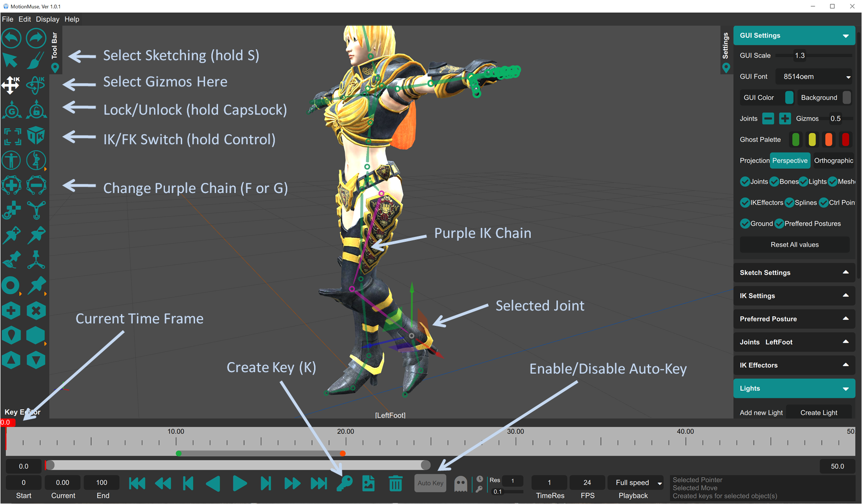The height and width of the screenshot is (504, 862).
Task: Toggle the Bones visibility checkbox
Action: [x=775, y=182]
